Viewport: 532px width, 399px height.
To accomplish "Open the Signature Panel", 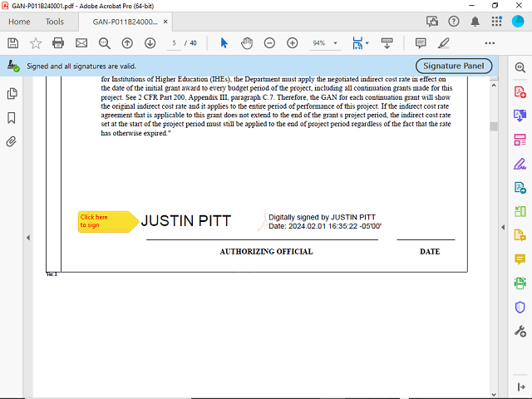I will tap(454, 66).
